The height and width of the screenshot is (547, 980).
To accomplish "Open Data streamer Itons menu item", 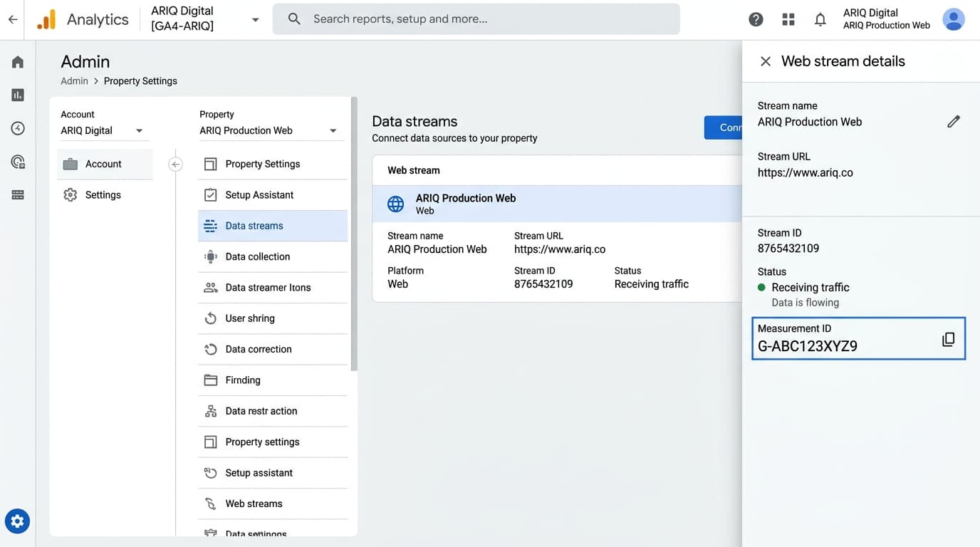I will 273,288.
